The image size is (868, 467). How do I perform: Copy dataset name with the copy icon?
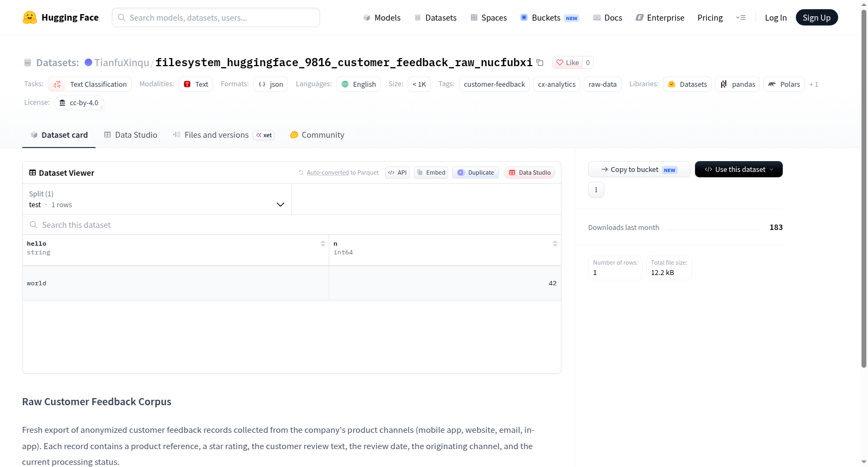pos(540,62)
